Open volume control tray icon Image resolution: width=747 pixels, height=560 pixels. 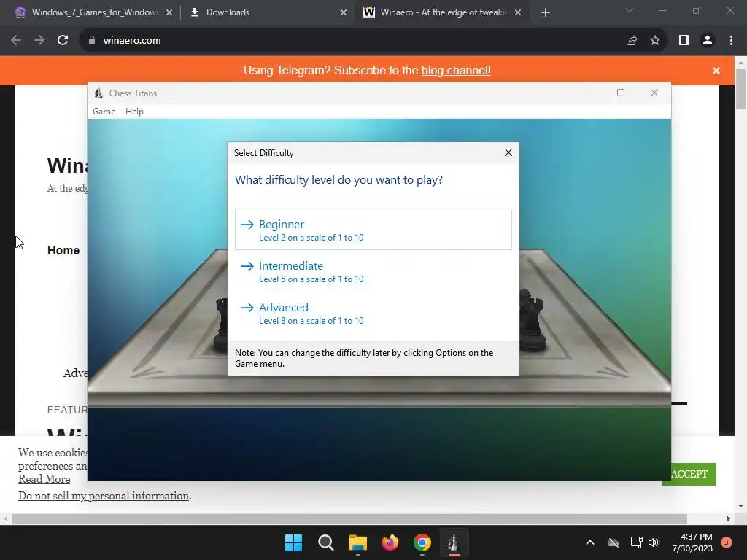pyautogui.click(x=654, y=542)
